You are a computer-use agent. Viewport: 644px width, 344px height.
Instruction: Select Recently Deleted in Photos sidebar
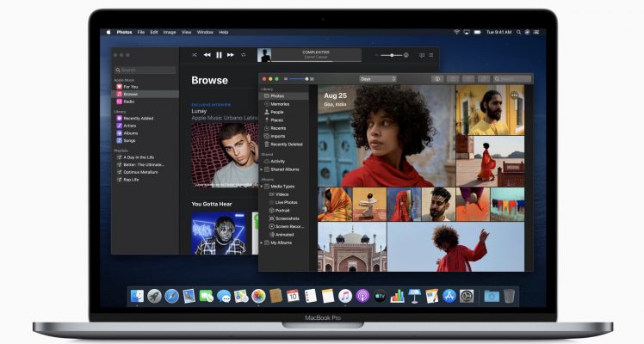point(287,144)
